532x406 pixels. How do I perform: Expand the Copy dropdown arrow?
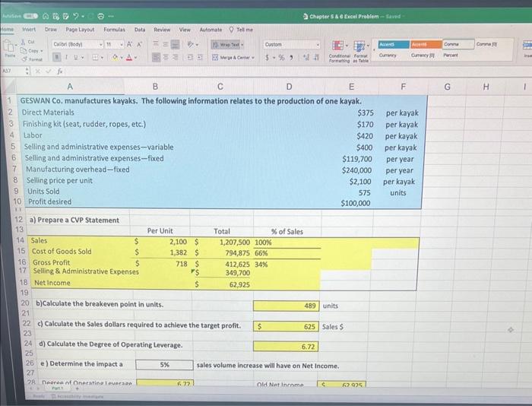[x=41, y=51]
